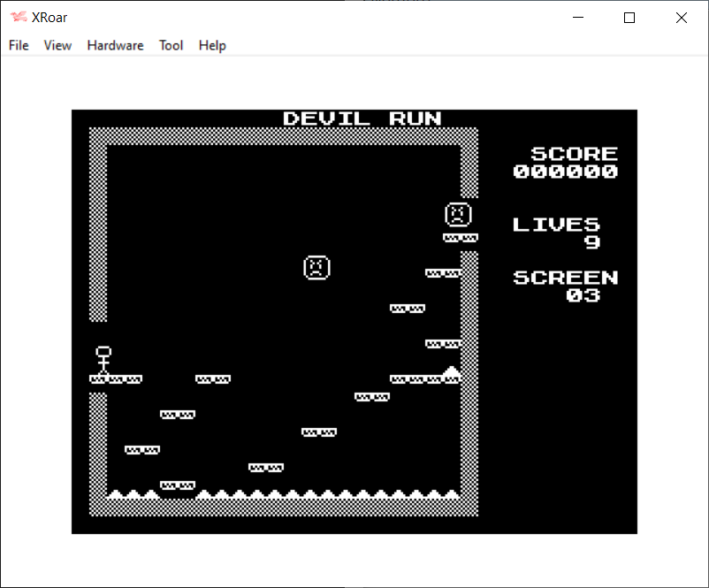This screenshot has width=709, height=588.
Task: Click the screen number 03
Action: [583, 295]
